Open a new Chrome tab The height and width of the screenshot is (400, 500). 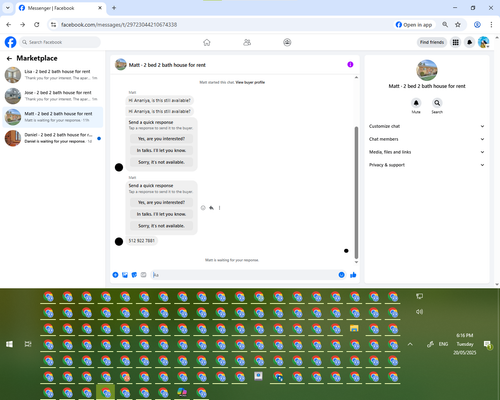114,8
